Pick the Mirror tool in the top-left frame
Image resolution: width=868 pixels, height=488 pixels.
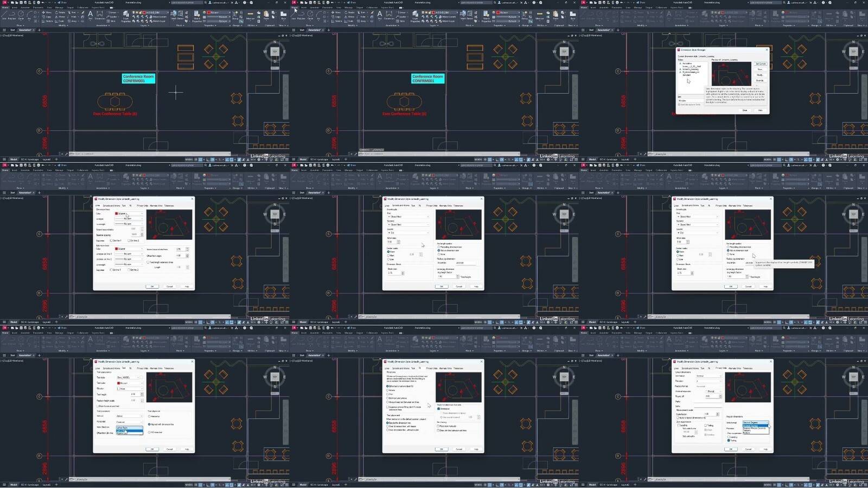point(61,16)
